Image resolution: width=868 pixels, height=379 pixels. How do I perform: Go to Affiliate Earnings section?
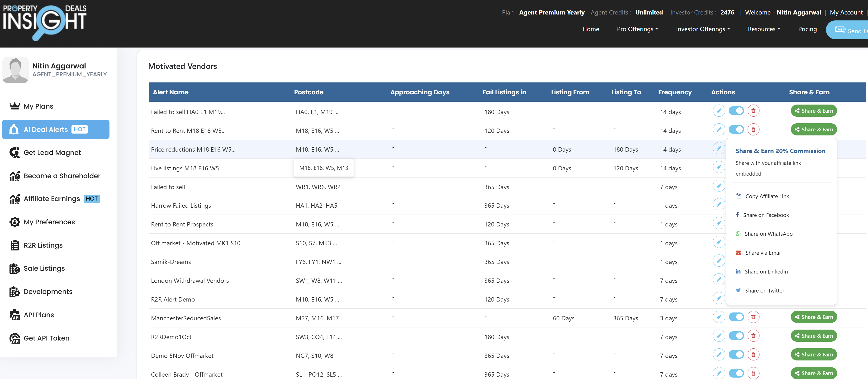pyautogui.click(x=52, y=199)
